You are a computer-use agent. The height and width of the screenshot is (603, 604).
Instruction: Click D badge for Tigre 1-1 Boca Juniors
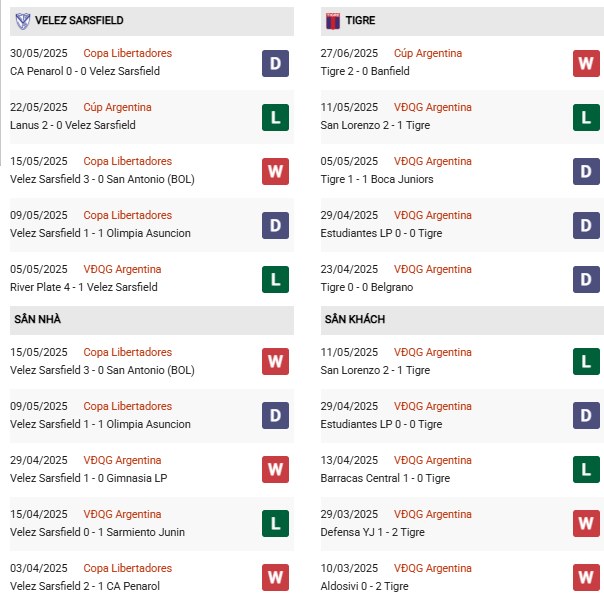tap(586, 171)
